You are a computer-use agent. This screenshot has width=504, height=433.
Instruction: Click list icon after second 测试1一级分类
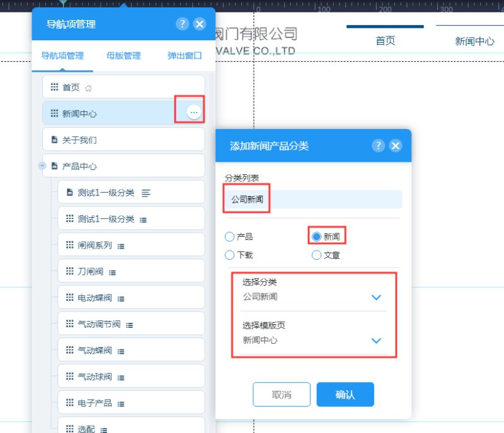[143, 220]
